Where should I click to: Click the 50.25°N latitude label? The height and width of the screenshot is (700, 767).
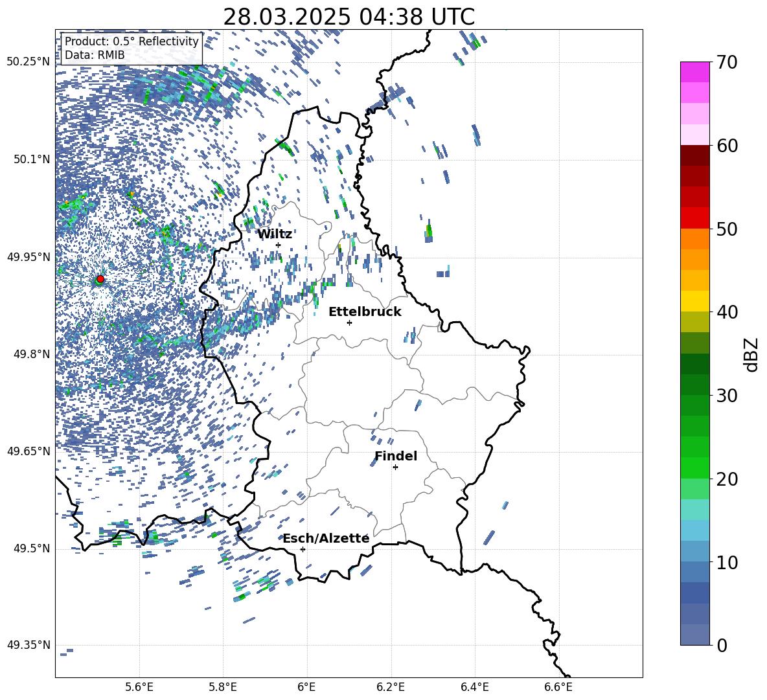pyautogui.click(x=29, y=62)
